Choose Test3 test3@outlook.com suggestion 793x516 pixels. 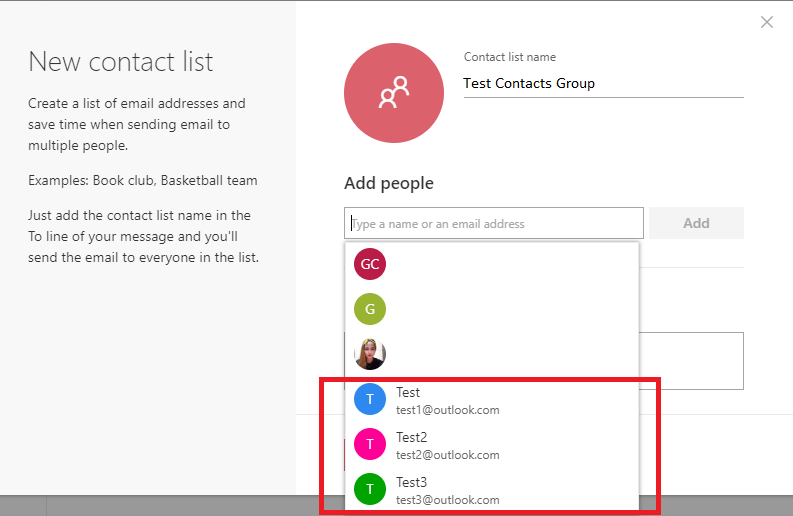pyautogui.click(x=492, y=489)
